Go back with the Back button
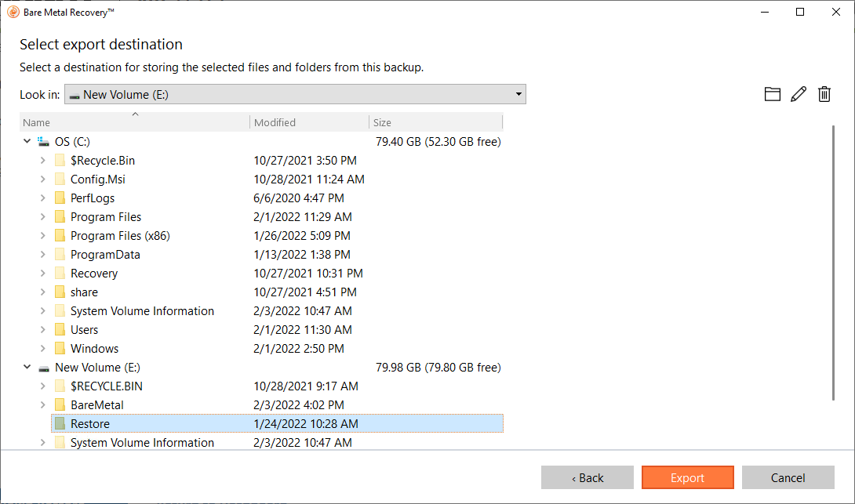Image resolution: width=855 pixels, height=504 pixels. 587,477
